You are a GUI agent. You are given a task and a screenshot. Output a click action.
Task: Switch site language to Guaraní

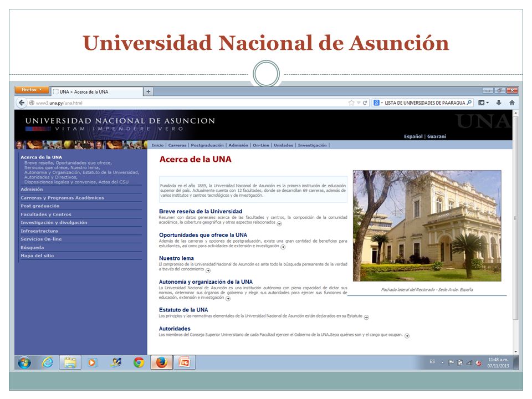click(x=437, y=136)
